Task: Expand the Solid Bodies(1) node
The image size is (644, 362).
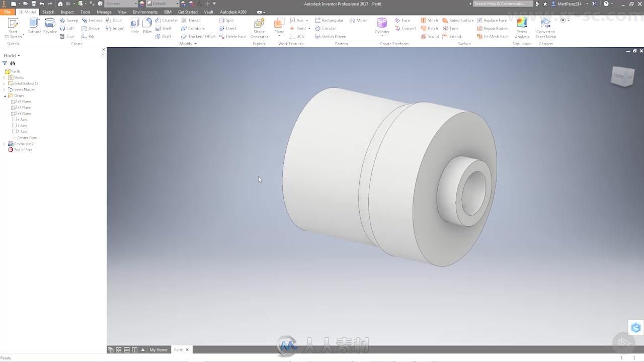Action: click(5, 83)
